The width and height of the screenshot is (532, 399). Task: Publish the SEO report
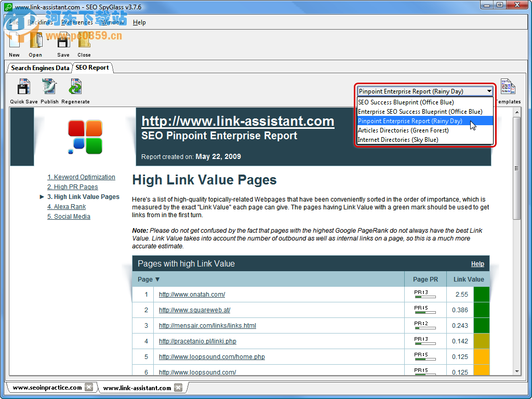(49, 87)
